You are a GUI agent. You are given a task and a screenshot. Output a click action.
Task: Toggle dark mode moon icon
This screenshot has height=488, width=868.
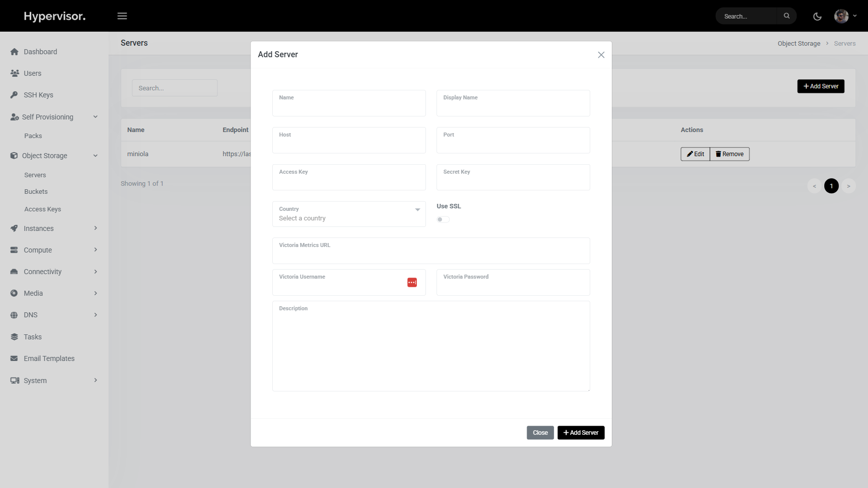coord(817,17)
